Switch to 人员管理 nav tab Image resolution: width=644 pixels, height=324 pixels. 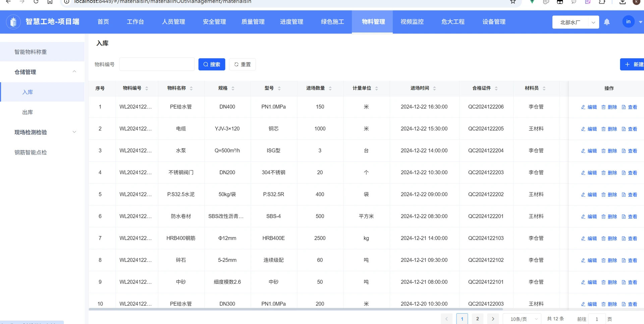(173, 22)
